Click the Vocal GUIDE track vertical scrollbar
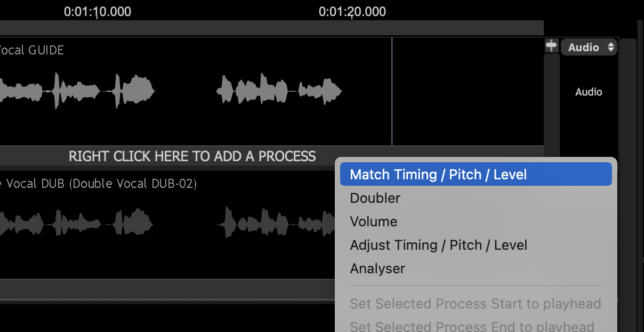The height and width of the screenshot is (332, 644). 551,101
